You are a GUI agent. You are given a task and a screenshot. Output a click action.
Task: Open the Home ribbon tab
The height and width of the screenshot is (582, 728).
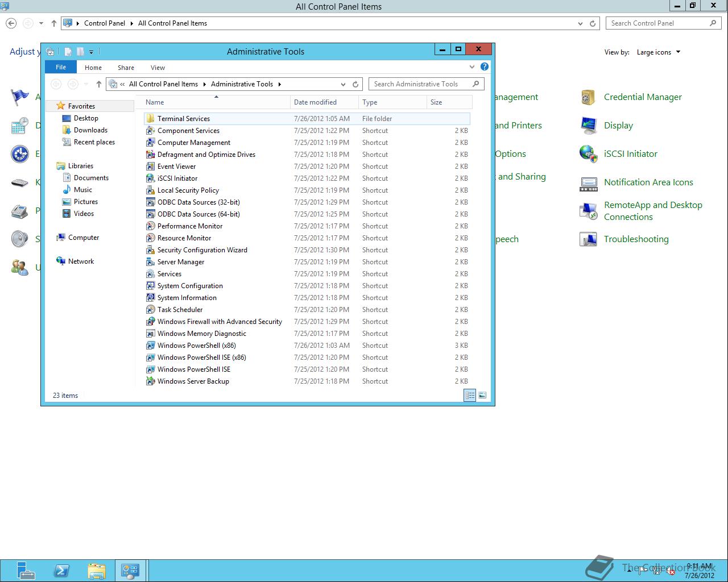(x=93, y=67)
